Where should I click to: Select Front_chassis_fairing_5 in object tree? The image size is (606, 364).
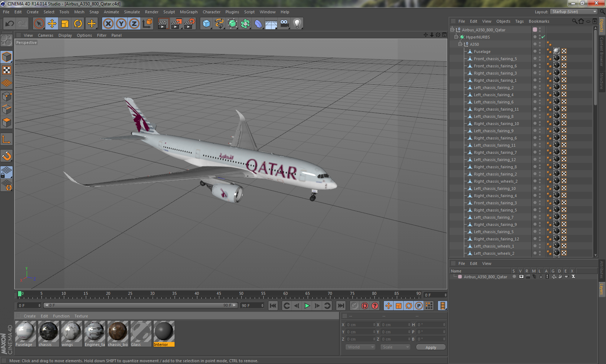(495, 59)
